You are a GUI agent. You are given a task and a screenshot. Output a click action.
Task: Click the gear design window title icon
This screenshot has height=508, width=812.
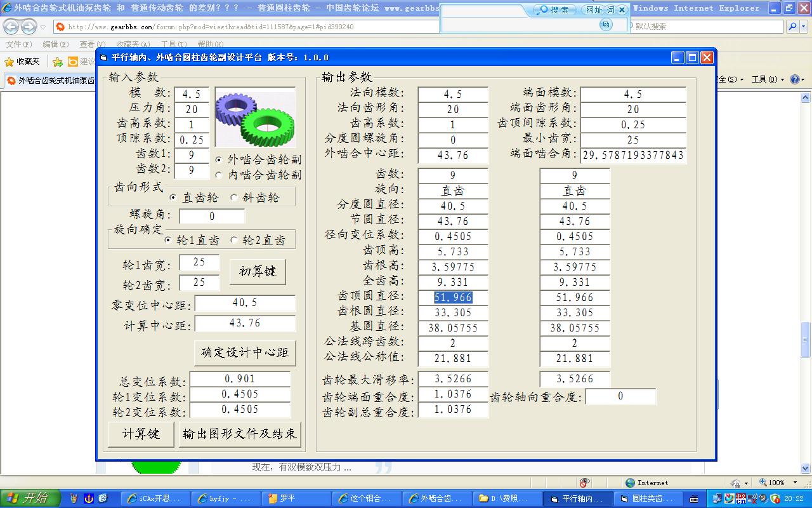pos(104,57)
